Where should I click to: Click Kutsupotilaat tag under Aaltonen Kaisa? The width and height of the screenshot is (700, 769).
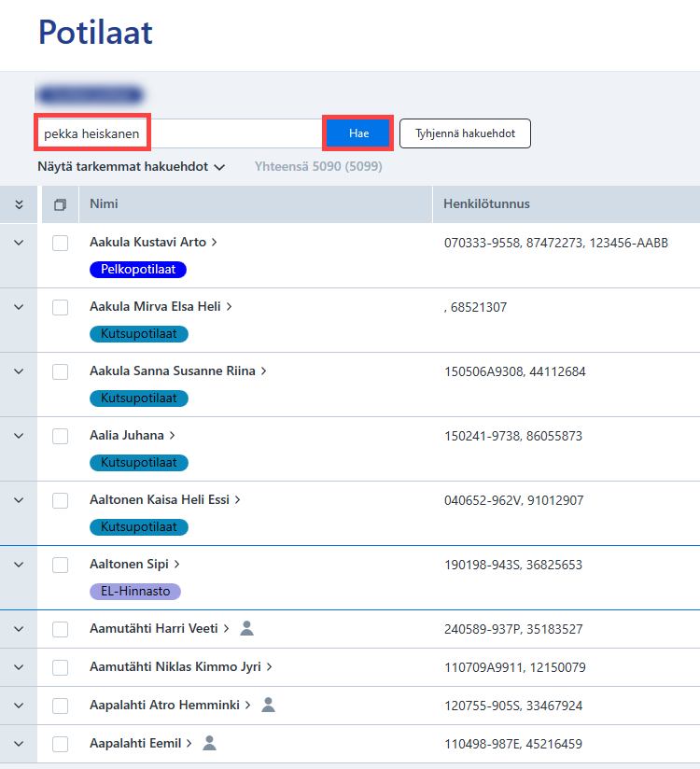click(139, 526)
